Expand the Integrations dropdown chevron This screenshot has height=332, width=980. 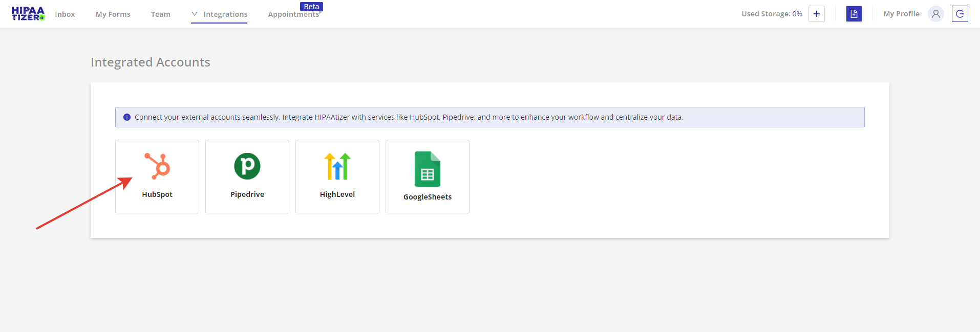point(195,14)
